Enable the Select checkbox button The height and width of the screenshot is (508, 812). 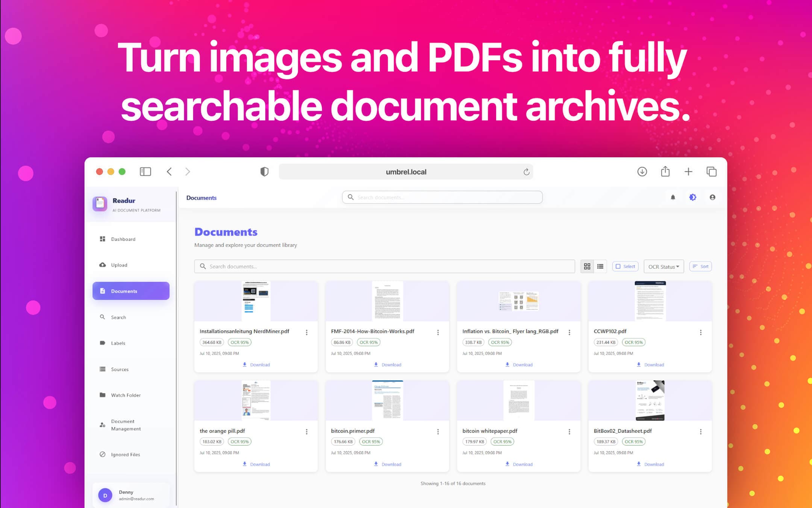point(626,266)
